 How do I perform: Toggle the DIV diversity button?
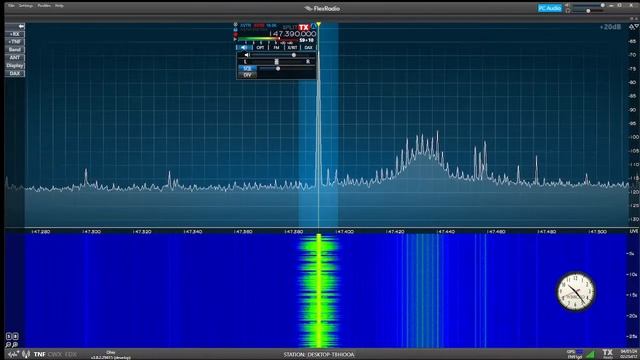247,75
